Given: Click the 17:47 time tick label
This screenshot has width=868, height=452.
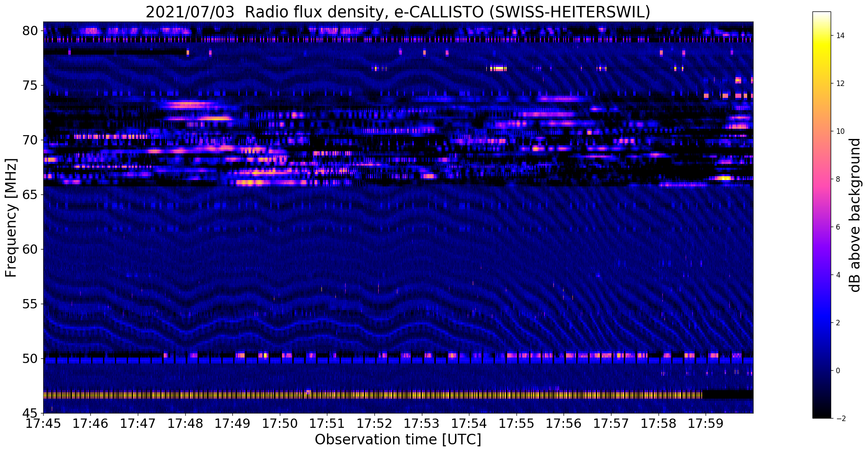Looking at the screenshot, I should pyautogui.click(x=137, y=423).
